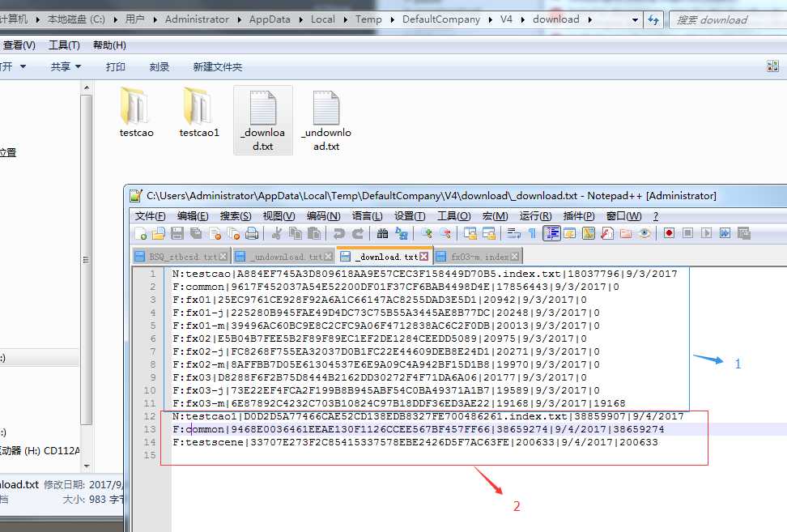Select _undownload.txt file in Explorer
Viewport: 787px width, 532px height.
(x=326, y=121)
